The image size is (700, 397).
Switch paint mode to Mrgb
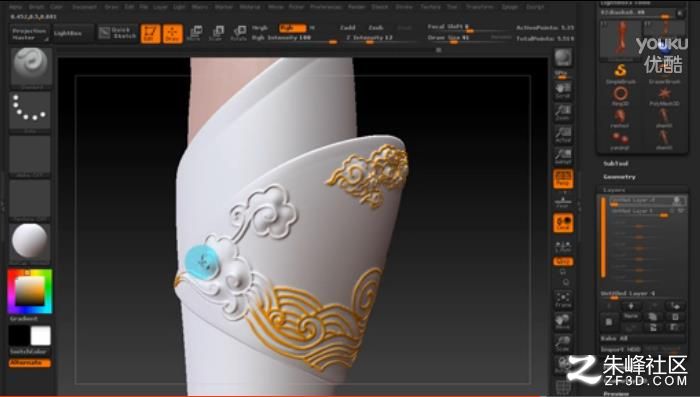pos(260,28)
